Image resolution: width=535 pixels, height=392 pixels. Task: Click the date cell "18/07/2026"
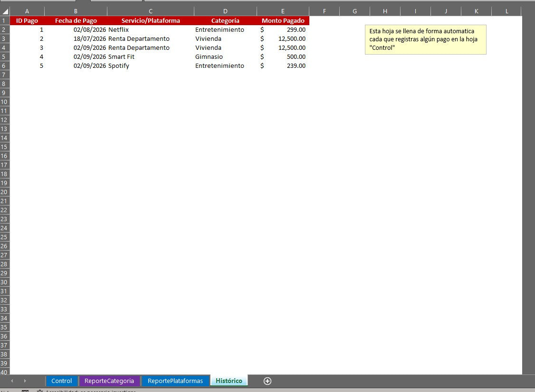tap(76, 38)
